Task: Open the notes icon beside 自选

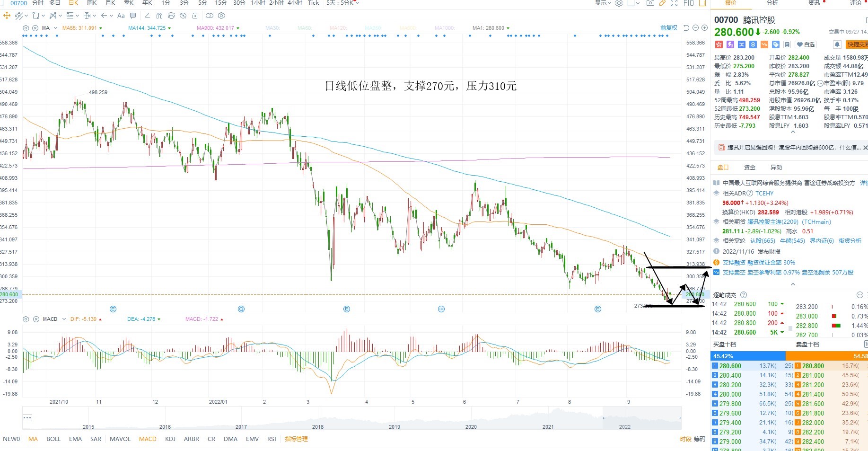Action: tap(787, 44)
